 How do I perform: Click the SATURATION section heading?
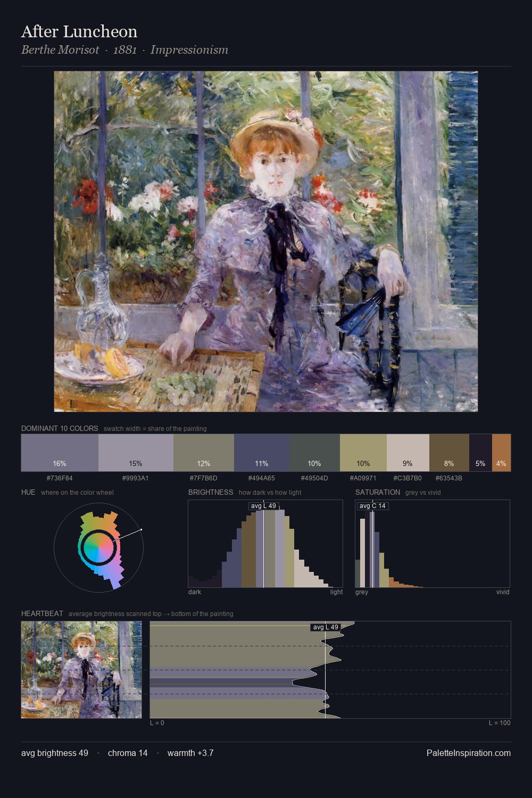pyautogui.click(x=378, y=492)
